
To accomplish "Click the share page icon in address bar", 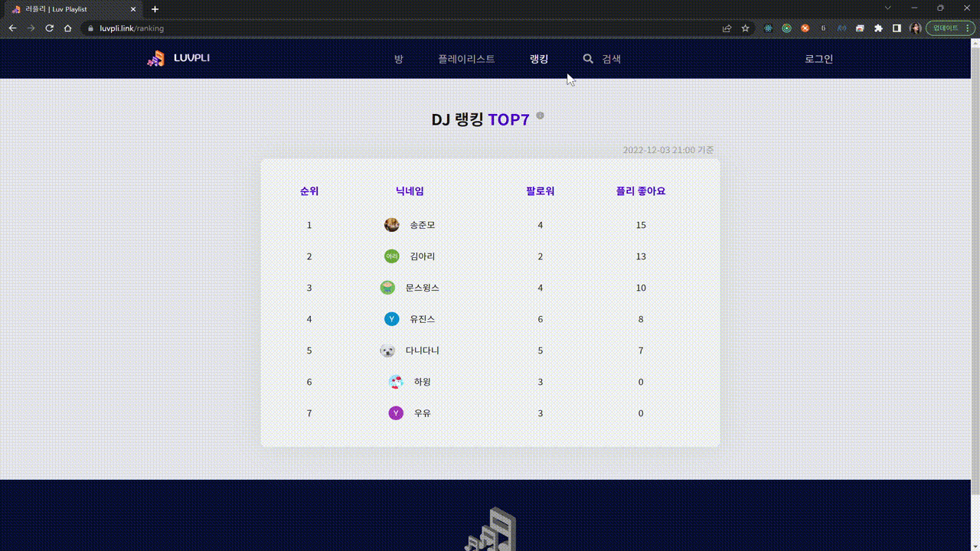I will [x=727, y=28].
